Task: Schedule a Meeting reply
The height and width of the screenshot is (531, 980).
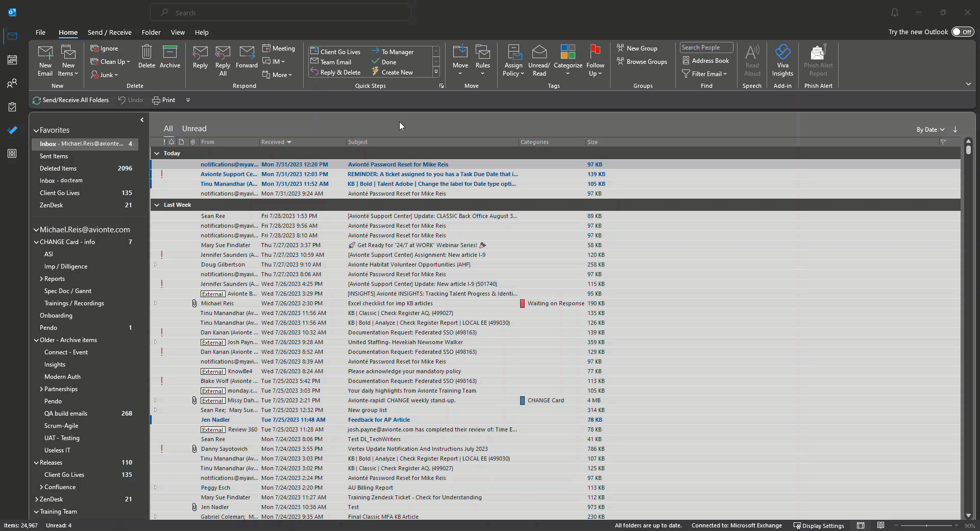Action: [279, 49]
